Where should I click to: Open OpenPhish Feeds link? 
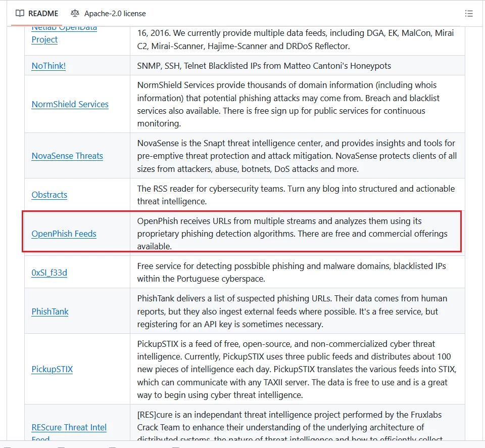coord(64,234)
